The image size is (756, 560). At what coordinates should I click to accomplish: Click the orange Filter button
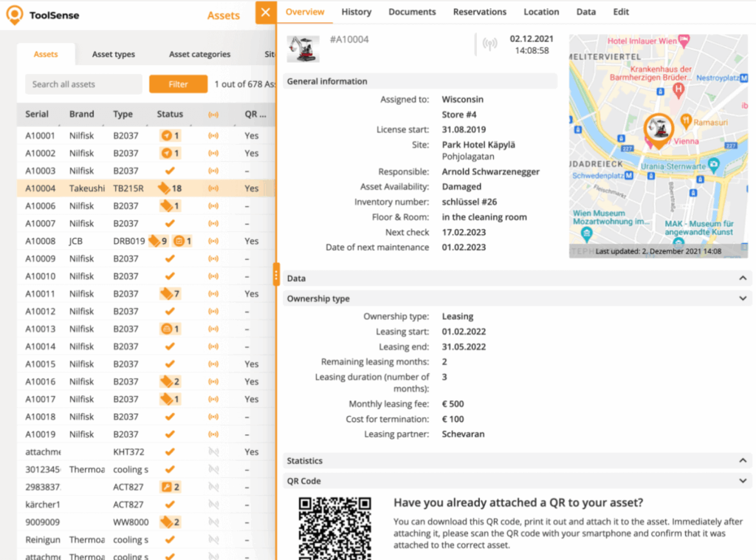point(178,84)
